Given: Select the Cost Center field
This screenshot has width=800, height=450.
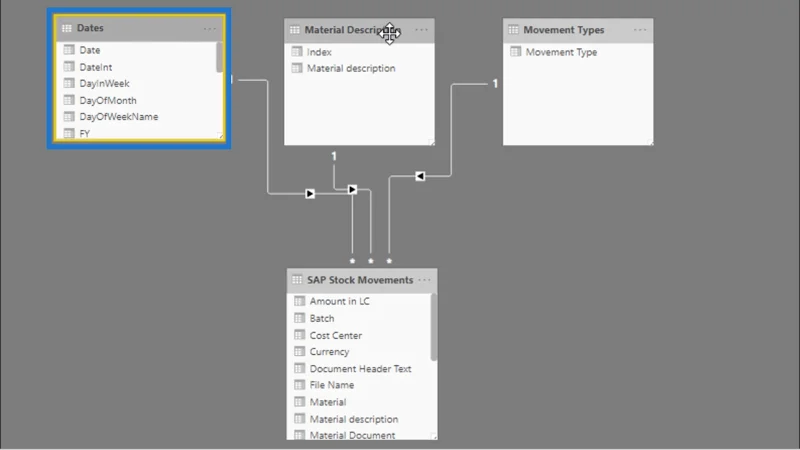Looking at the screenshot, I should (336, 335).
